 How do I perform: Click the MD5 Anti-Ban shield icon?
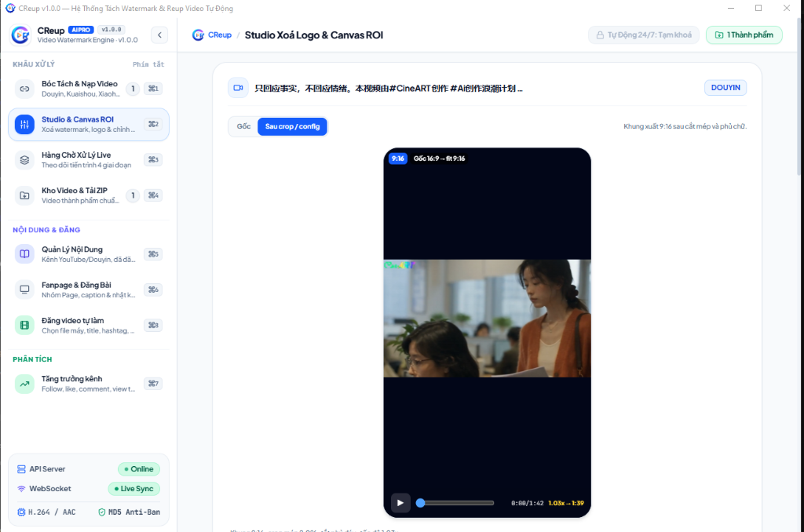[101, 512]
